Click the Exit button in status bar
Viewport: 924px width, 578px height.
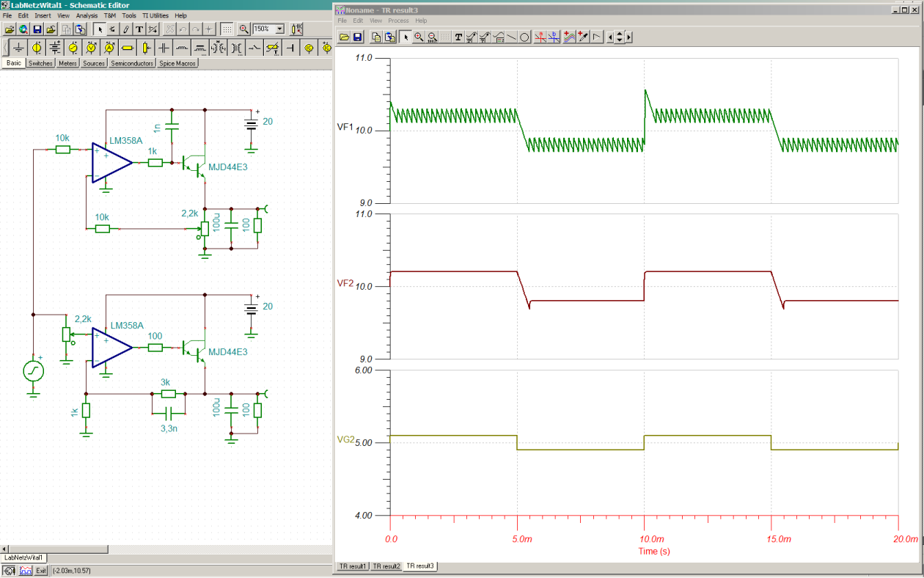pyautogui.click(x=42, y=570)
